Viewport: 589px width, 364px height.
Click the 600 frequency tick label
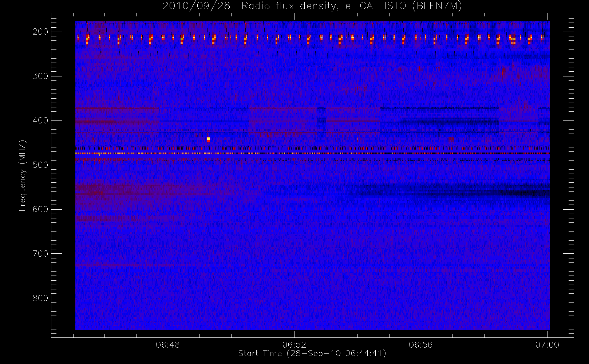tap(40, 209)
